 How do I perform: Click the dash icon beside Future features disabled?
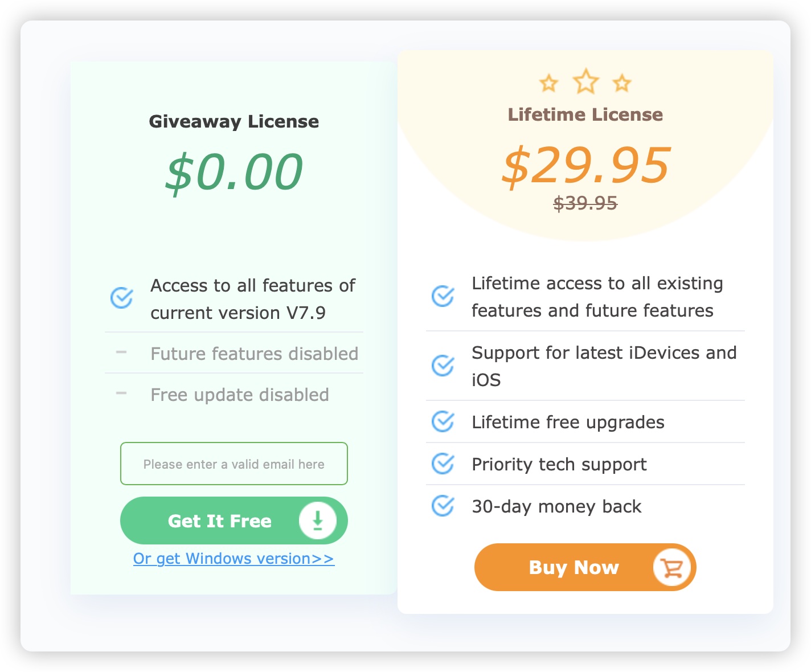pos(121,353)
